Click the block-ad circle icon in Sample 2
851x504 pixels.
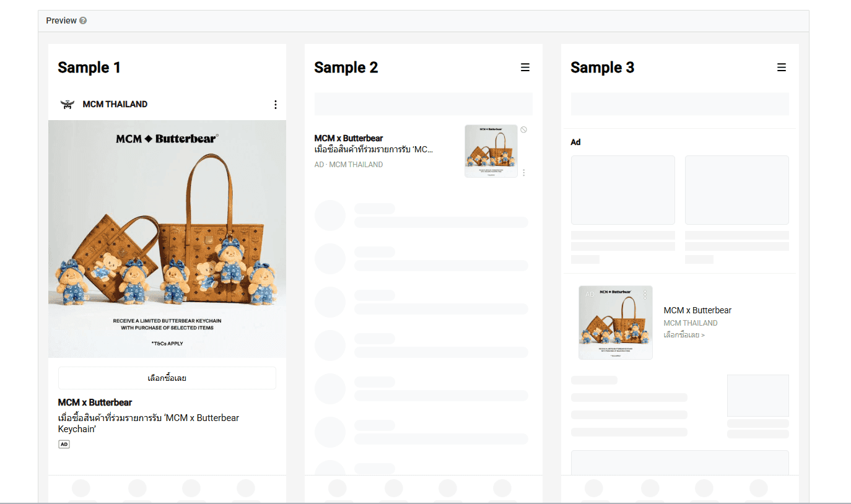[x=524, y=129]
